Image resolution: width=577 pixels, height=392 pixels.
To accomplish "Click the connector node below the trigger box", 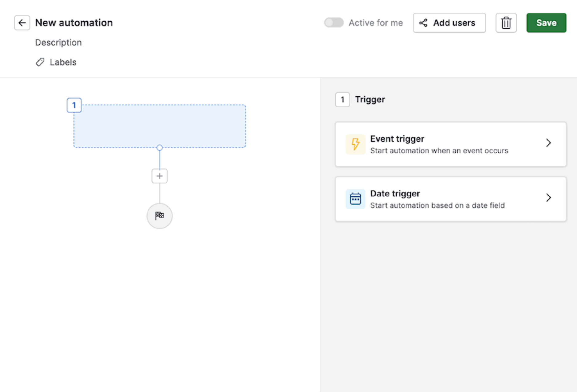I will coord(159,147).
